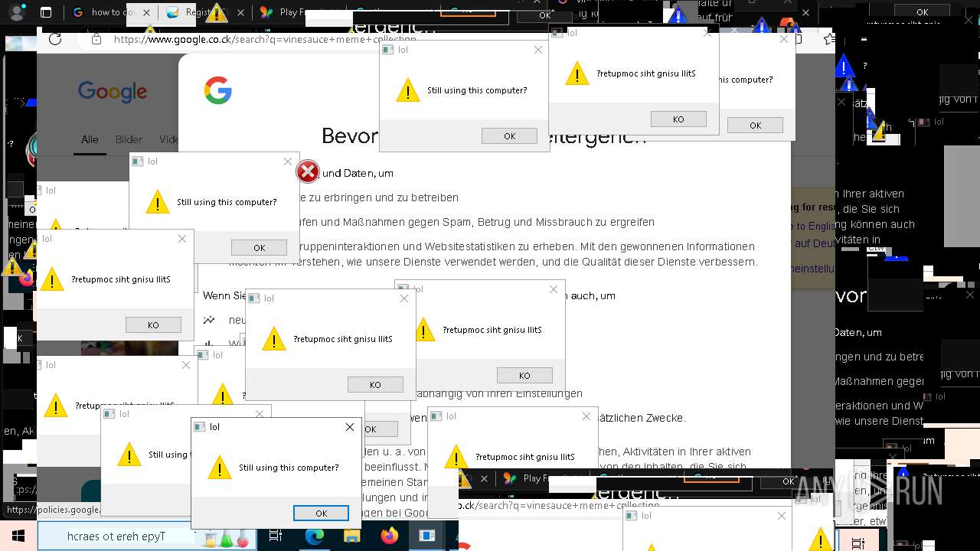
Task: Open File Explorer from the taskbar
Action: click(352, 536)
